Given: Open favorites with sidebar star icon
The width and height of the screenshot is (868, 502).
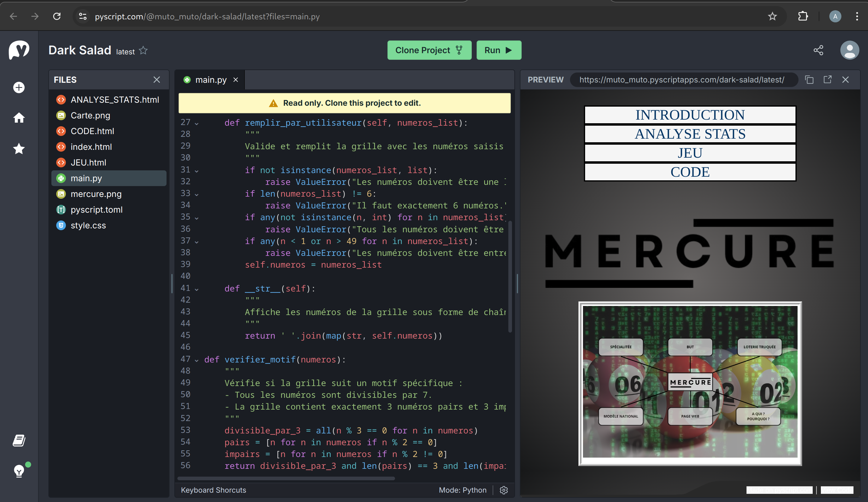Looking at the screenshot, I should (19, 149).
